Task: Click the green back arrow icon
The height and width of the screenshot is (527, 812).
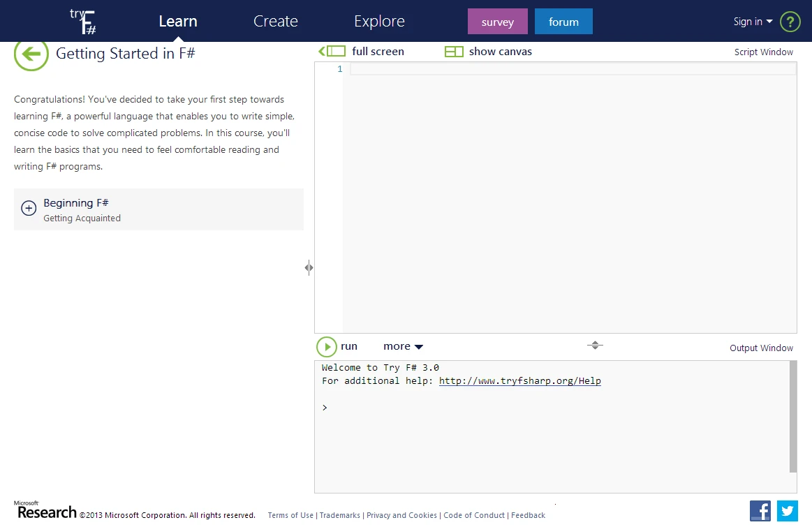Action: pos(31,54)
